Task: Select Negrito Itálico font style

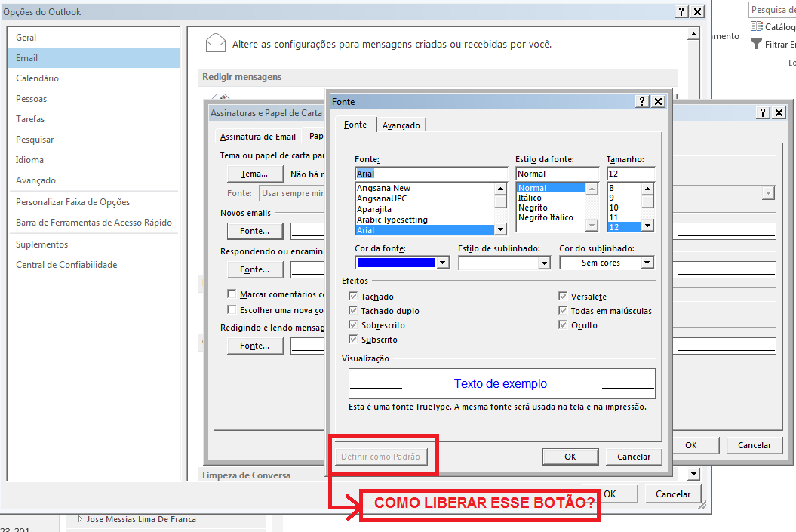Action: coord(551,217)
